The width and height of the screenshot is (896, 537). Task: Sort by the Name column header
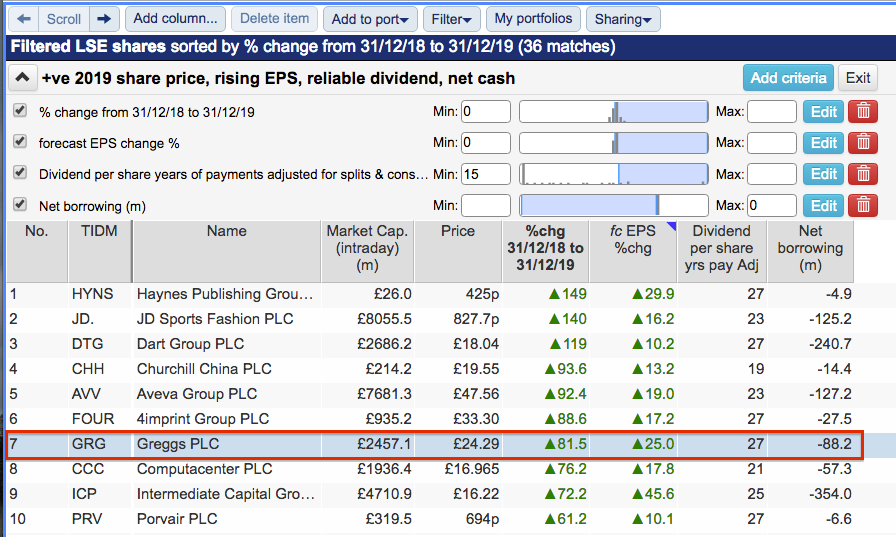(227, 251)
